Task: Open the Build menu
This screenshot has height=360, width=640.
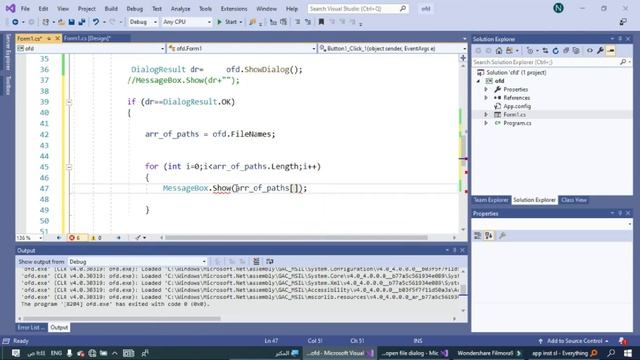Action: click(x=111, y=9)
